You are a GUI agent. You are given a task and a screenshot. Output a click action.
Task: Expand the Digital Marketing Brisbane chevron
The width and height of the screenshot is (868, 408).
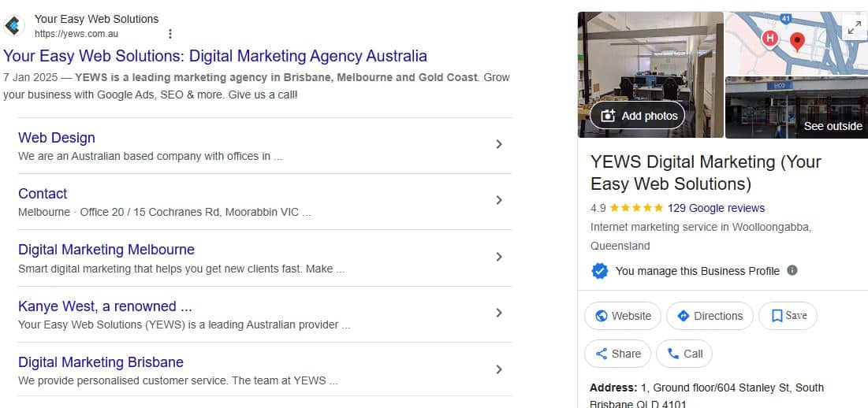[498, 369]
